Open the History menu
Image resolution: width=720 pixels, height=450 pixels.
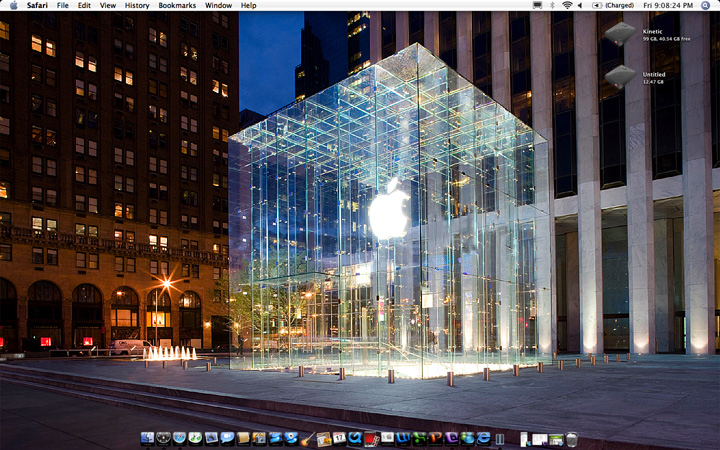coord(137,5)
